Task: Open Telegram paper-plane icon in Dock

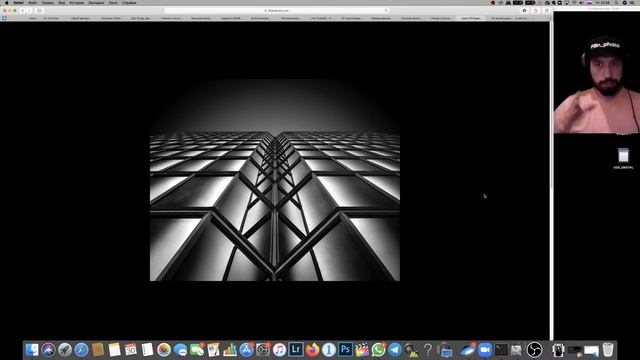Action: [395, 350]
